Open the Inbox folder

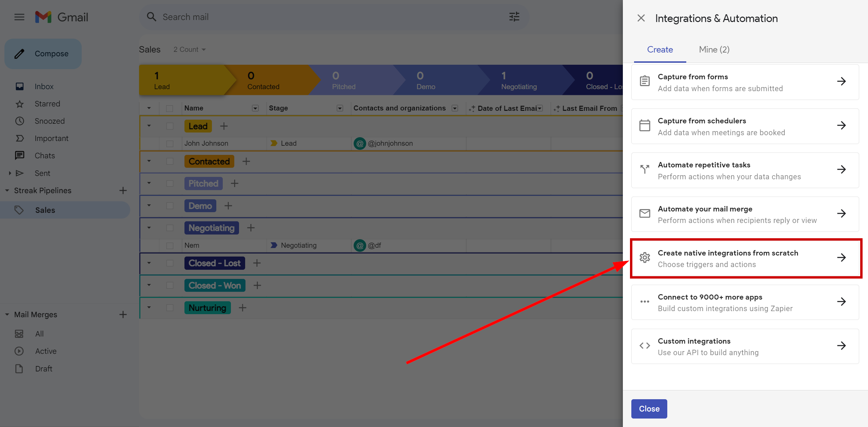44,86
